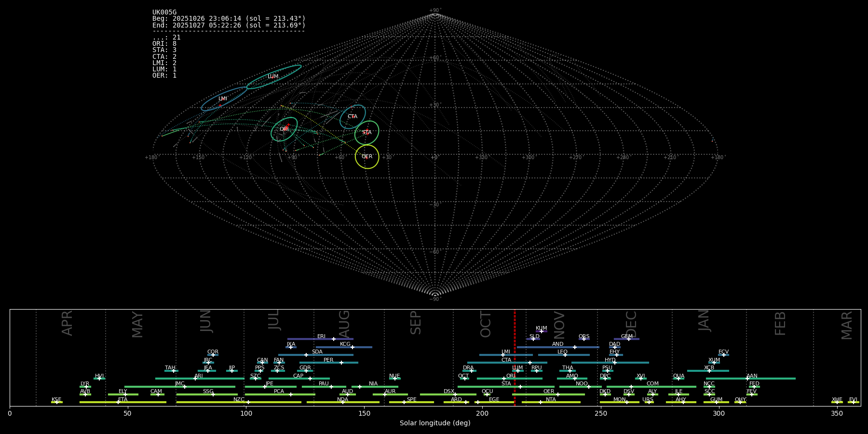Click the KUM shower peak marker

541,331
